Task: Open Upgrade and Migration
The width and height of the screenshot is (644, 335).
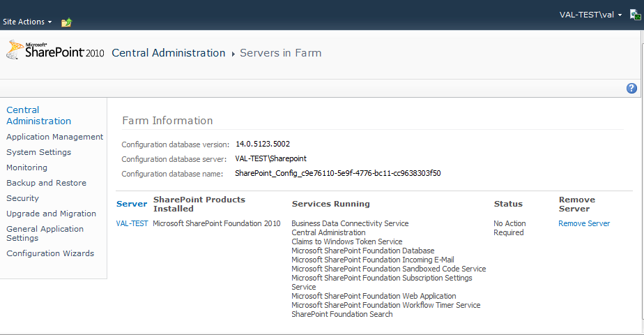Action: [51, 214]
